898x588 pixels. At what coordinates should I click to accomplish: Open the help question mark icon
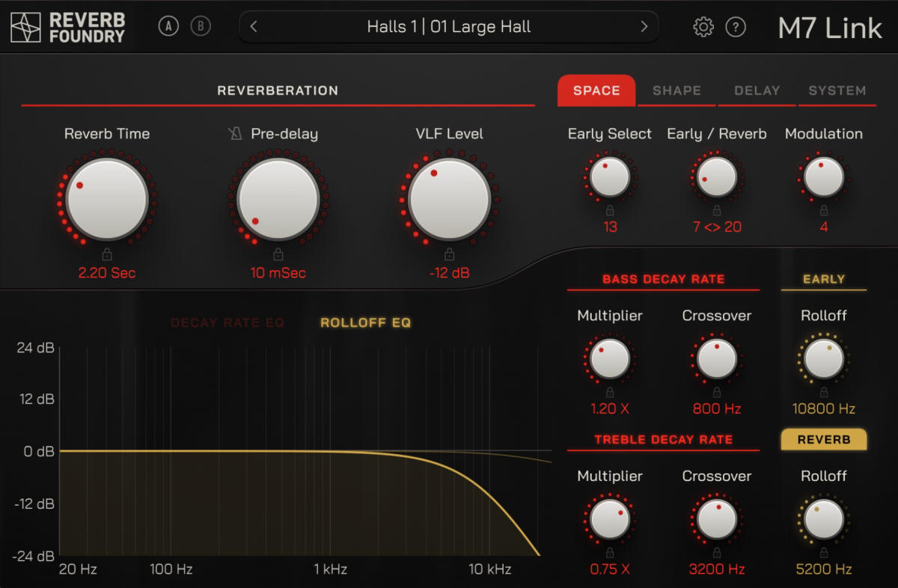[736, 28]
